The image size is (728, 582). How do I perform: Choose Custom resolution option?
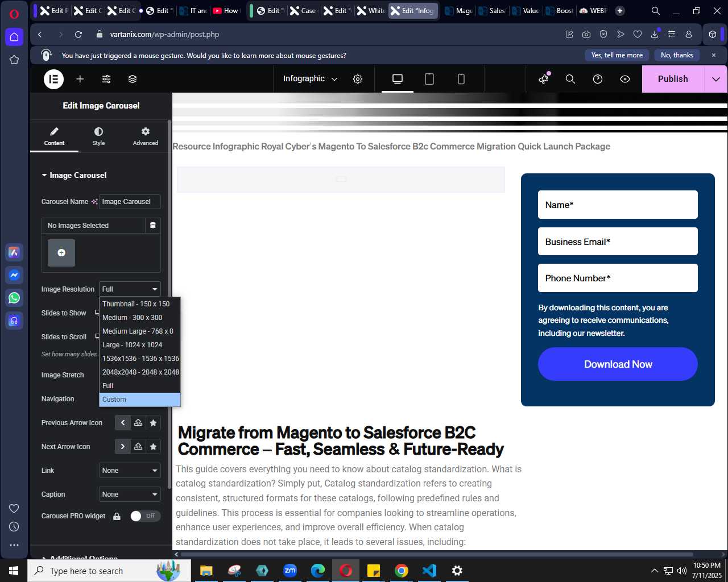(x=140, y=400)
